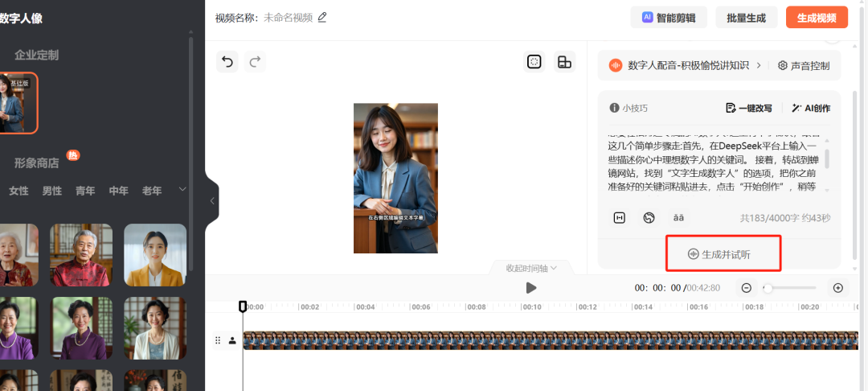868x391 pixels.
Task: Click the track drag-handle dots icon
Action: (218, 340)
